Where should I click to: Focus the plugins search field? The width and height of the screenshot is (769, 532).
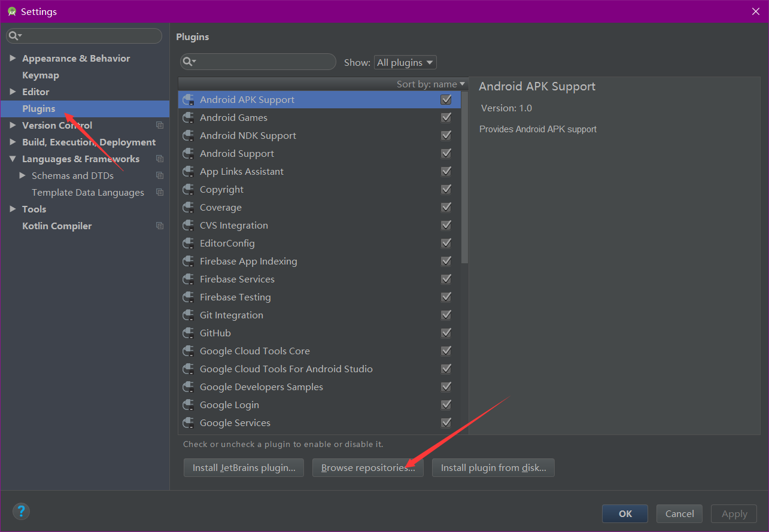point(258,62)
